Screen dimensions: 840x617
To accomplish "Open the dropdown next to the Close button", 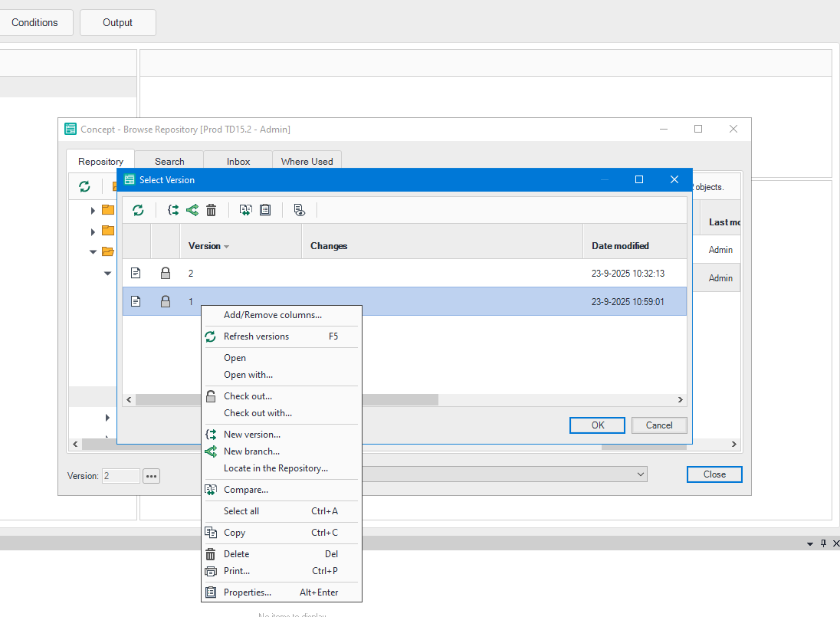I will [641, 474].
